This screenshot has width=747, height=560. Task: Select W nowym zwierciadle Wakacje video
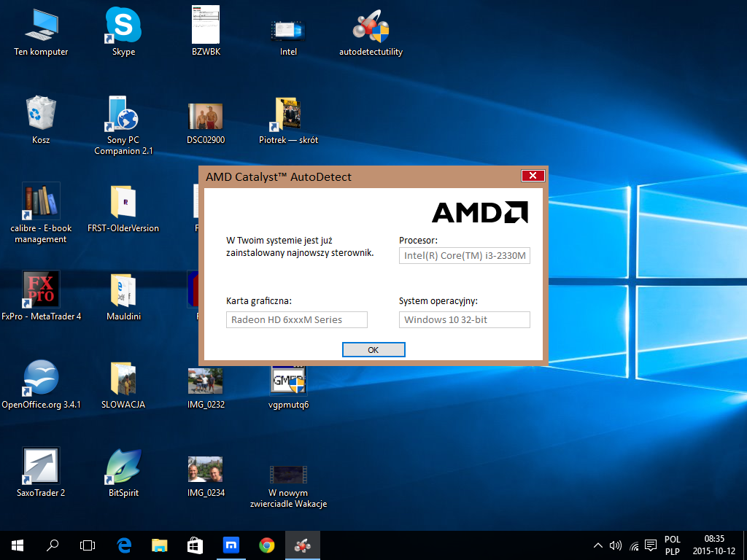click(x=288, y=486)
